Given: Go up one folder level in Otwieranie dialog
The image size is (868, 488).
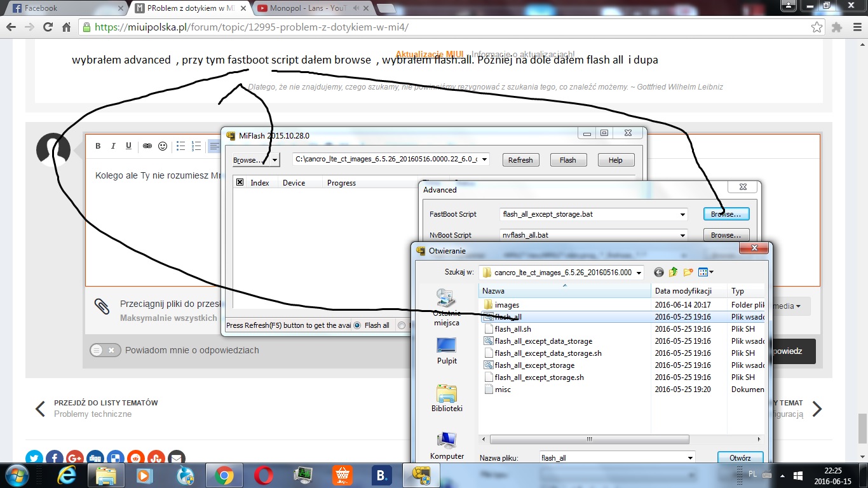Looking at the screenshot, I should coord(674,273).
